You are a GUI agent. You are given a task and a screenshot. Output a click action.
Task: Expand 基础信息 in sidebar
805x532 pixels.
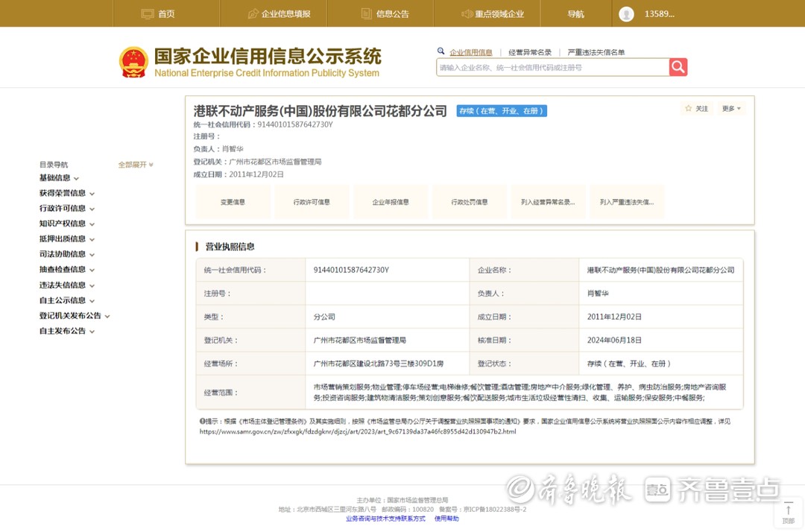click(x=59, y=178)
